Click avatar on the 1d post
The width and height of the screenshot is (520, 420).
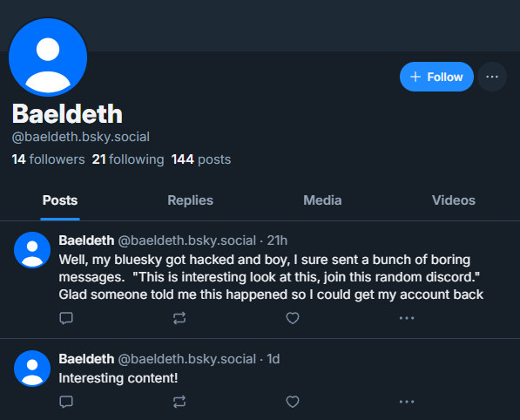[x=32, y=369]
